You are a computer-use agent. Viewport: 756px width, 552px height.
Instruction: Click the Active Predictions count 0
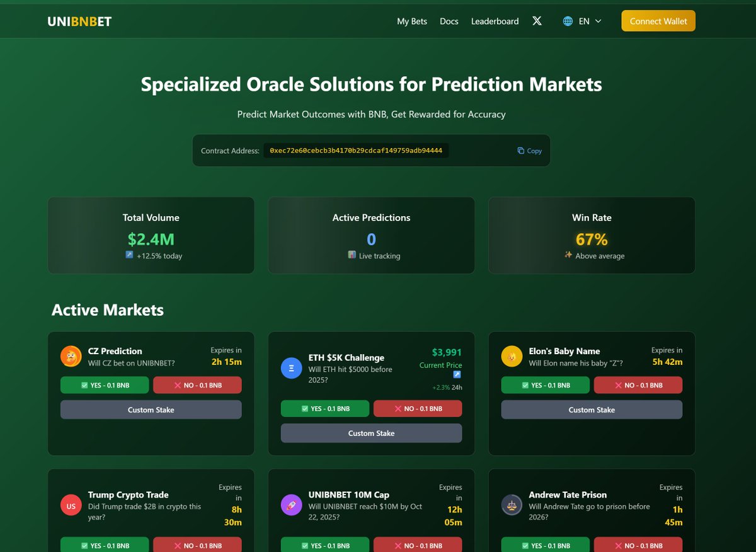pyautogui.click(x=372, y=239)
